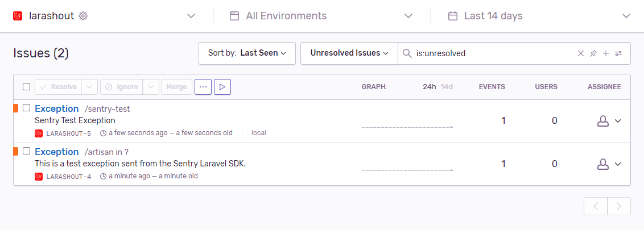Click assignee icon for Sentry Test Exception

[602, 121]
